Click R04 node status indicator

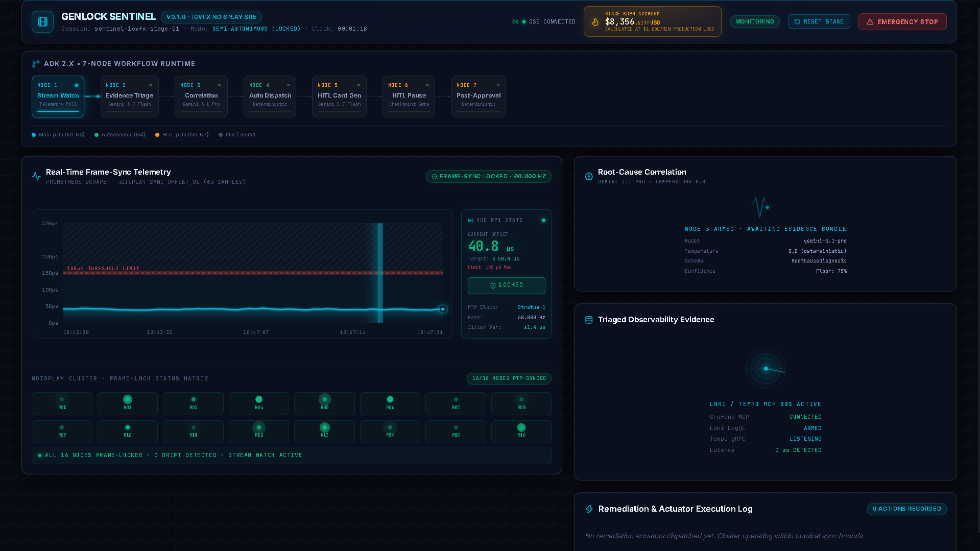259,399
